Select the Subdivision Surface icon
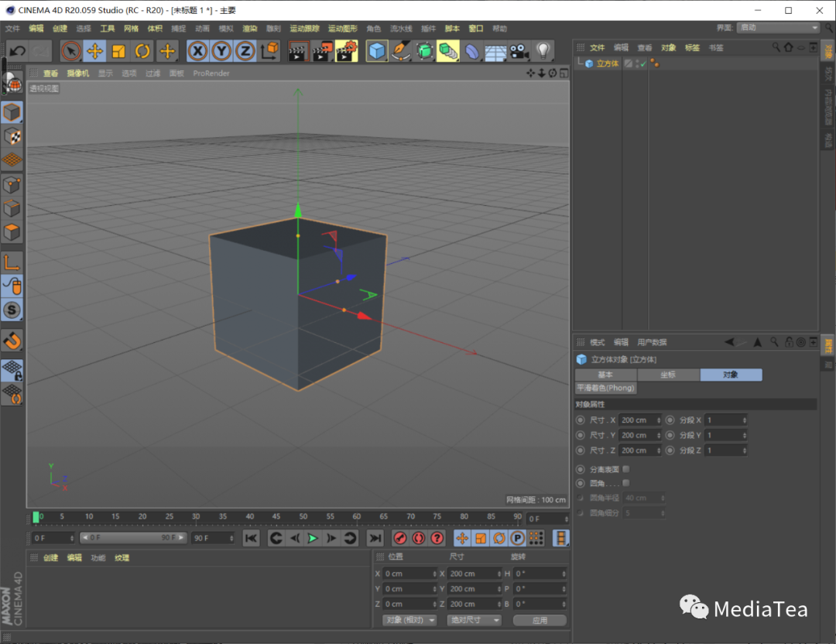Viewport: 836px width, 644px height. point(424,50)
